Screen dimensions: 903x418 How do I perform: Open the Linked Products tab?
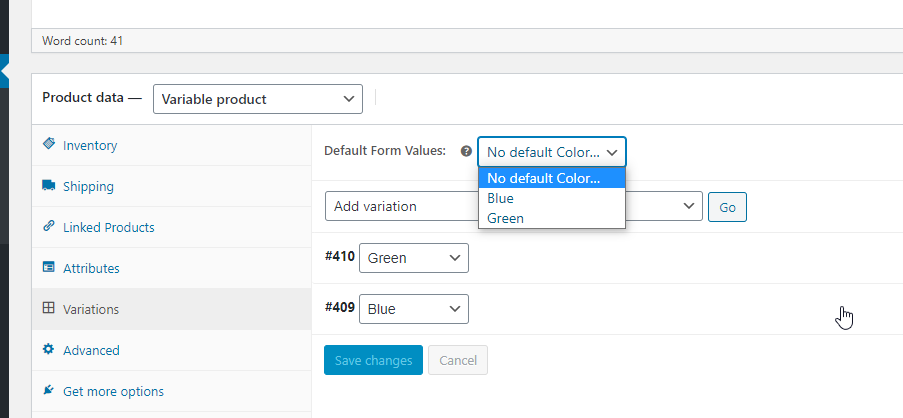[108, 227]
